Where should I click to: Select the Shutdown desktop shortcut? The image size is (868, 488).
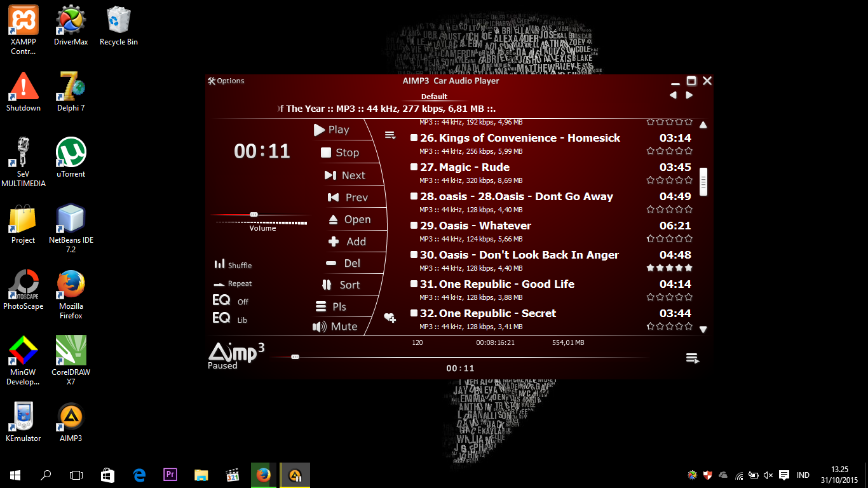(x=24, y=91)
